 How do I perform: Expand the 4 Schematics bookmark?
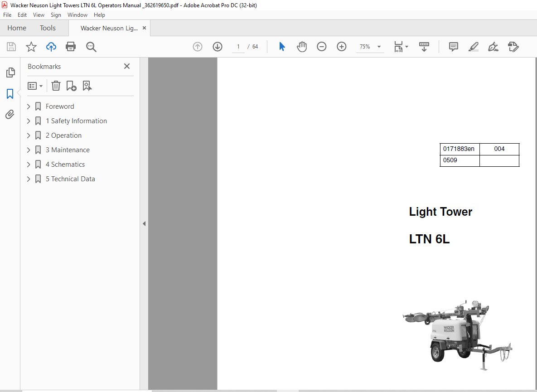(29, 165)
